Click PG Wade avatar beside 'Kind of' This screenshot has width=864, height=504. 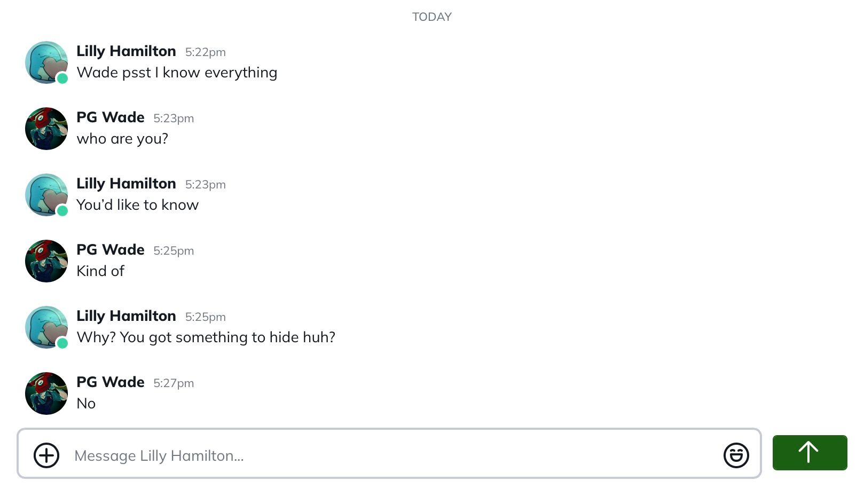coord(46,261)
